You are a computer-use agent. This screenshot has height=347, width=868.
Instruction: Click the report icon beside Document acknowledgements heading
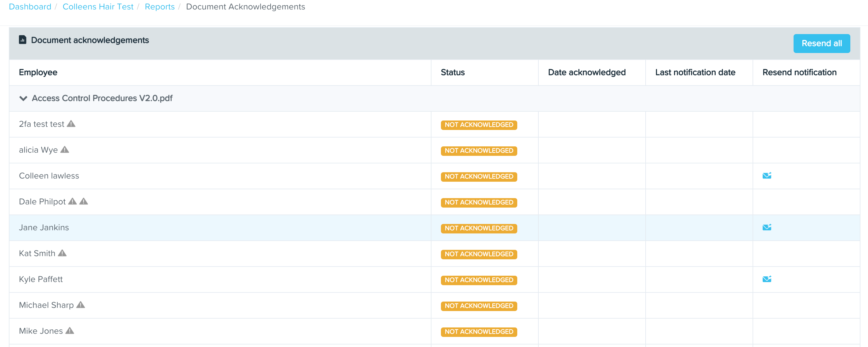click(23, 40)
